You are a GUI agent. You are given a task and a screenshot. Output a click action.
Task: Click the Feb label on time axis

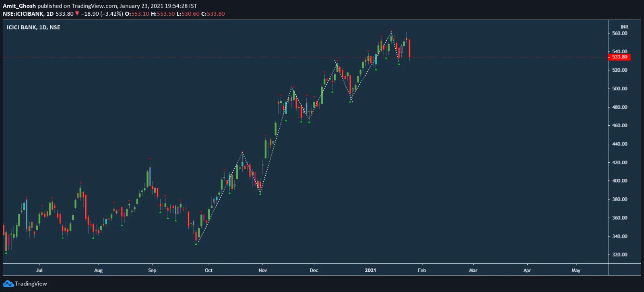422,270
